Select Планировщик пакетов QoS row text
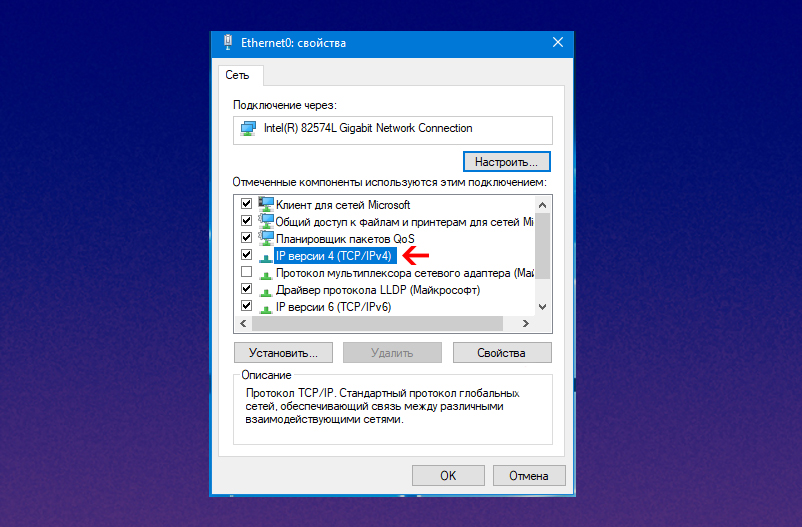Viewport: 802px width, 527px height. tap(345, 238)
